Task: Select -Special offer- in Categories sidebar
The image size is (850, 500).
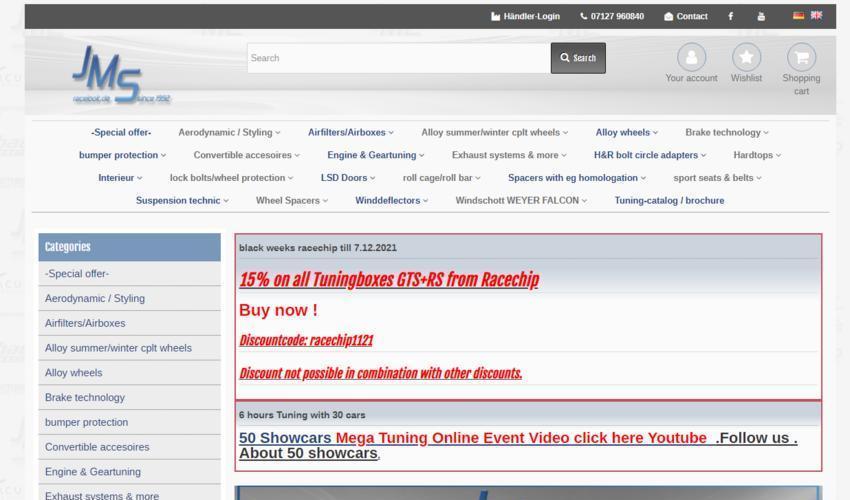Action: coord(130,274)
